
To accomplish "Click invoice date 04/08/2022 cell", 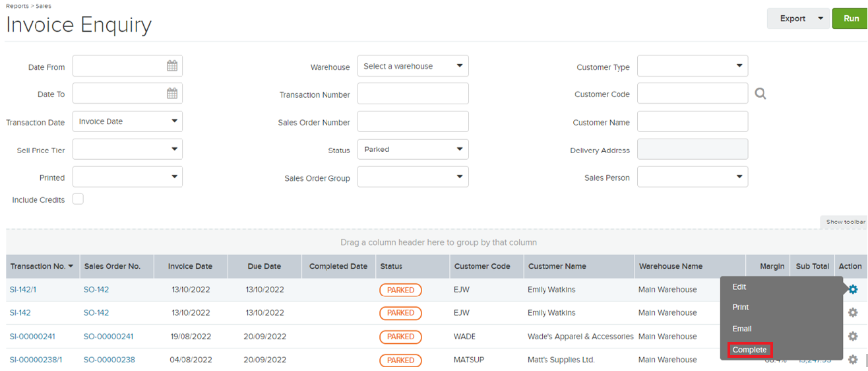I will (190, 360).
